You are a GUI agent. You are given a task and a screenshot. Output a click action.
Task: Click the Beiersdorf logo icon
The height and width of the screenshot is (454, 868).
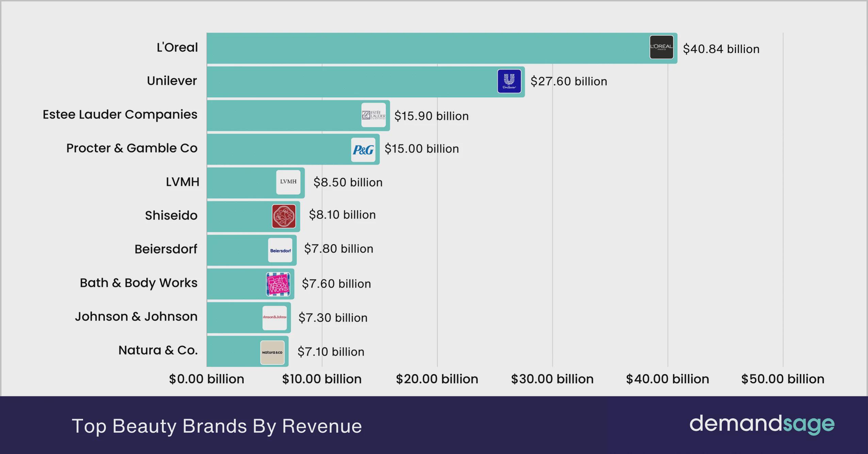tap(280, 250)
